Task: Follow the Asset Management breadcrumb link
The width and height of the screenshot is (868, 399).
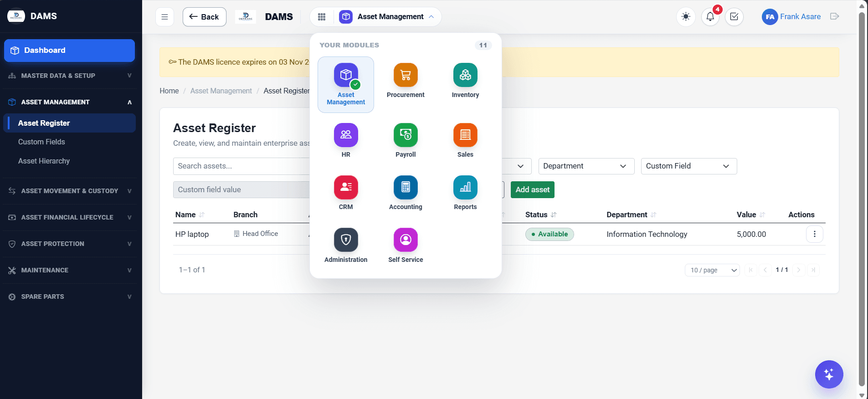Action: (x=221, y=91)
